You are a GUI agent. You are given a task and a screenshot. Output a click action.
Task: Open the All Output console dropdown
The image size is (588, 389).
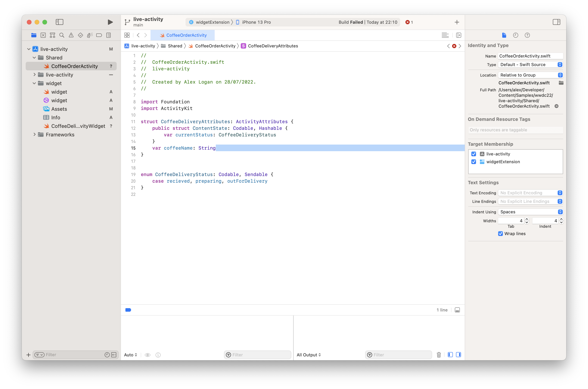309,355
